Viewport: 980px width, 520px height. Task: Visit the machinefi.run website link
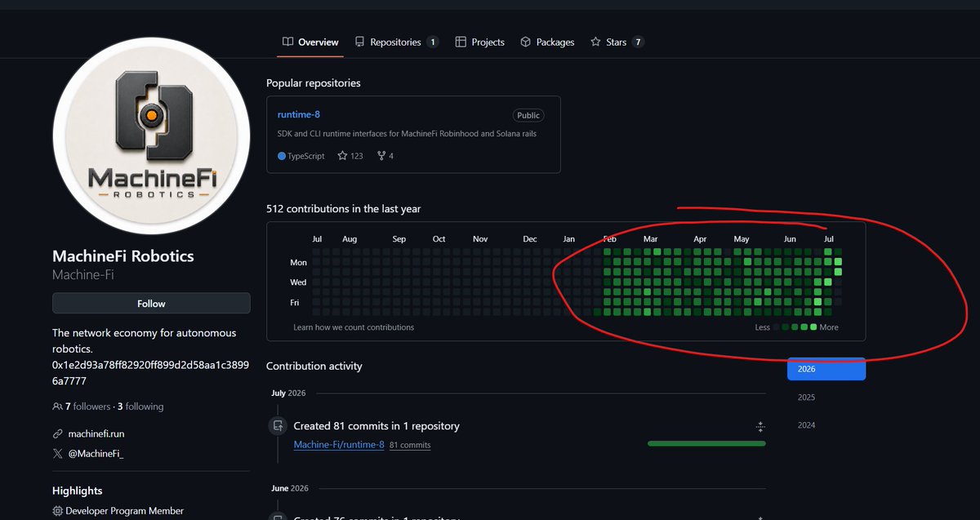coord(96,434)
